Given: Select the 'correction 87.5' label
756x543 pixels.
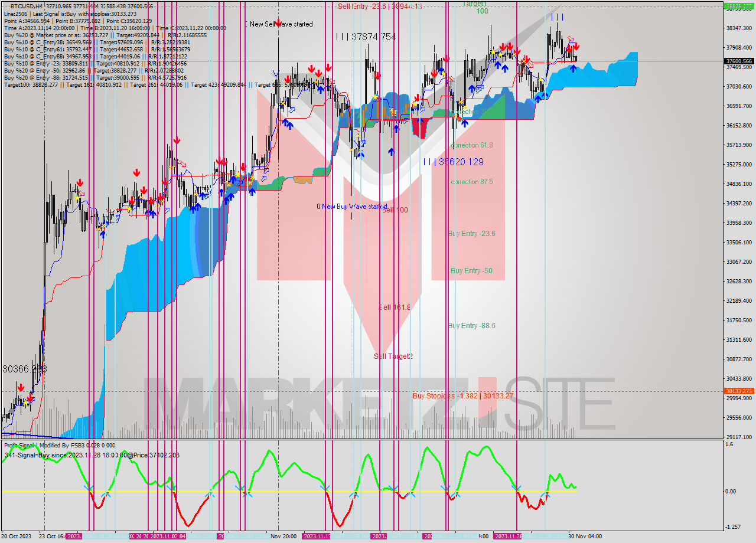Looking at the screenshot, I should coord(472,182).
